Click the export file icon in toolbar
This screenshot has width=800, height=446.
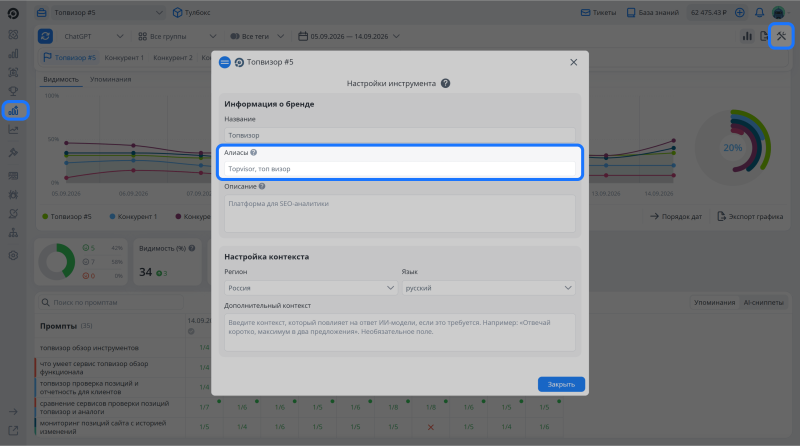764,36
